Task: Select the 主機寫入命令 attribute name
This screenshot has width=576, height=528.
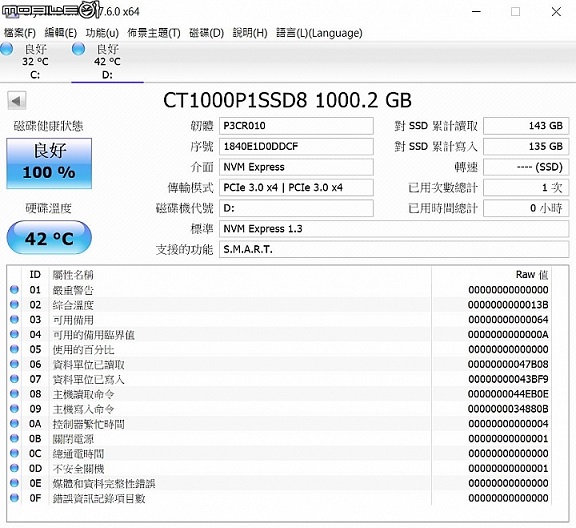Action: [83, 409]
